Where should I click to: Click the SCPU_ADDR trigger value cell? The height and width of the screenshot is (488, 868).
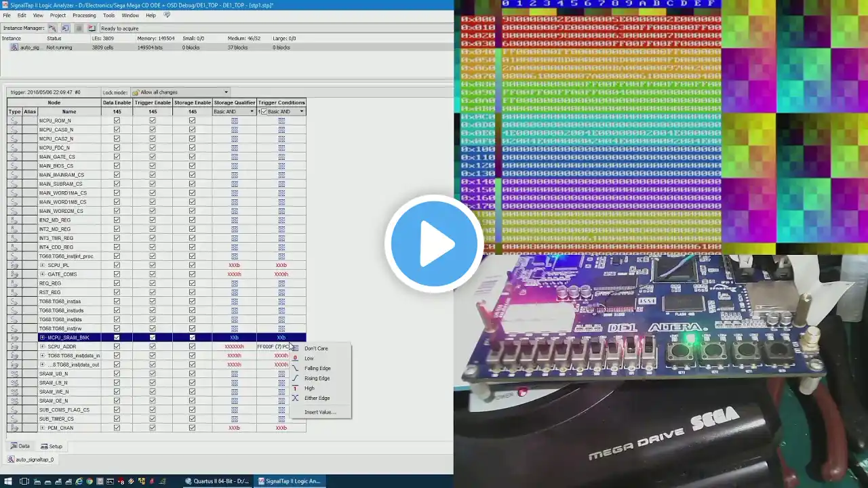coord(273,346)
